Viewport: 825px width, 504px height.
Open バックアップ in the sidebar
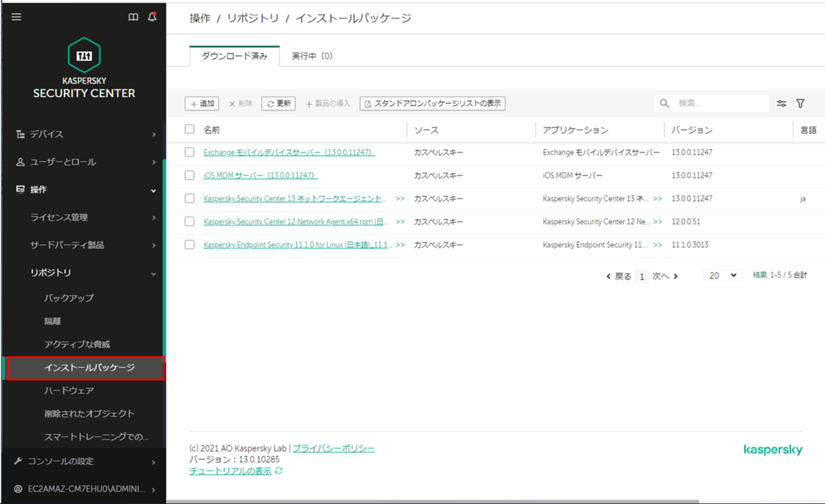tap(69, 298)
